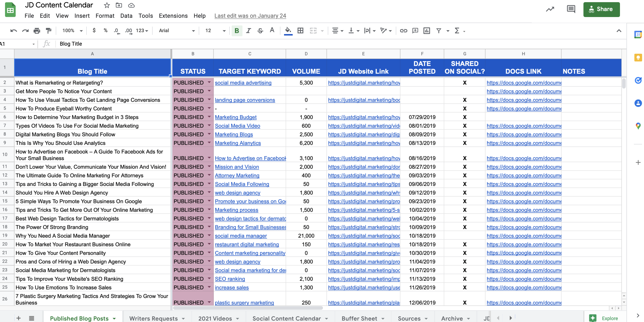Viewport: 644px width, 322px height.
Task: Open status dropdown for Why You Need A Social Media Manager
Action: pos(209,235)
